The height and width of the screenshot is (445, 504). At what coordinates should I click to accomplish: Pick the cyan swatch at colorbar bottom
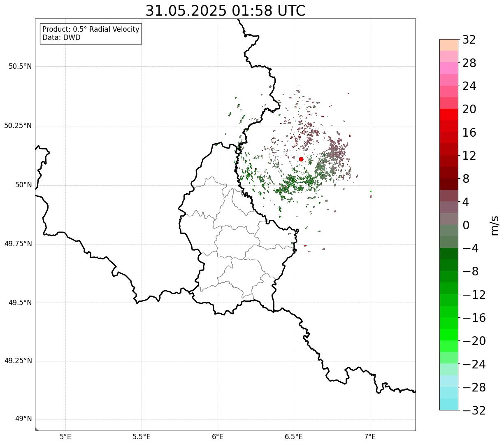449,404
